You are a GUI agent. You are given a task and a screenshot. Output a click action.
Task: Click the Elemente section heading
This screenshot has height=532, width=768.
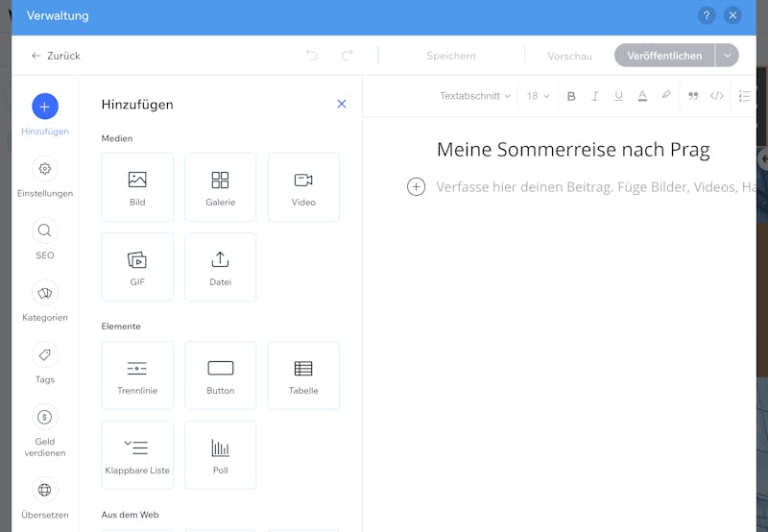[x=121, y=326]
